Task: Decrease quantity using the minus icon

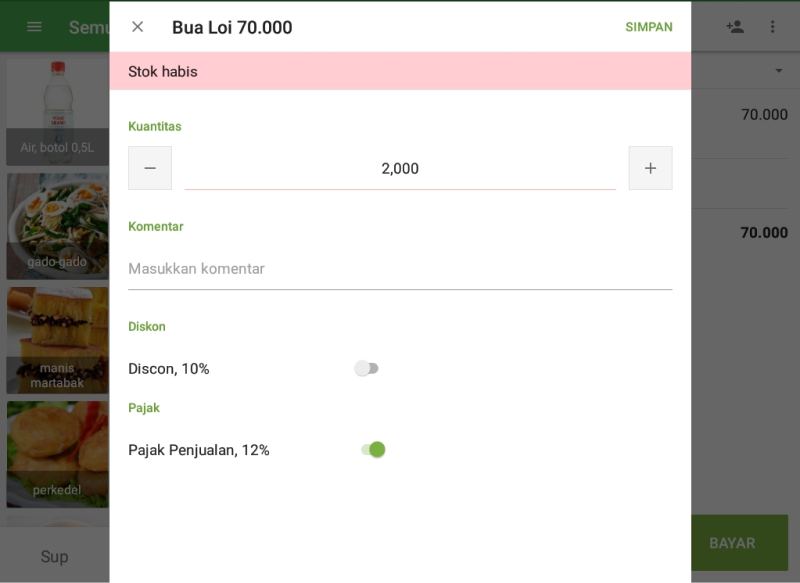Action: 150,168
